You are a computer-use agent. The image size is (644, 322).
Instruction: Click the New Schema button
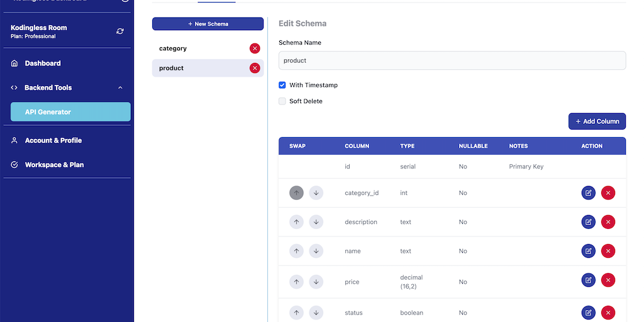(x=208, y=24)
